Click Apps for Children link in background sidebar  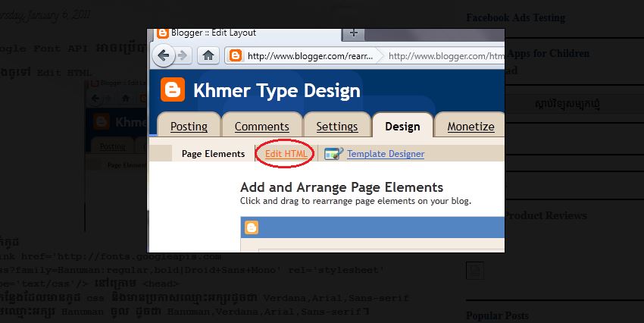[548, 53]
